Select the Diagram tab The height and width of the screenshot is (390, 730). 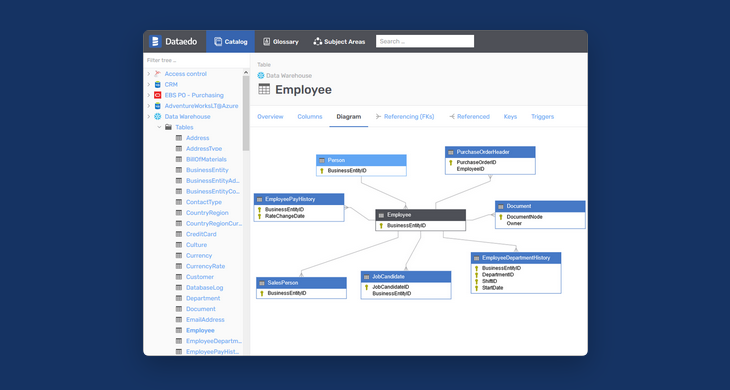349,116
